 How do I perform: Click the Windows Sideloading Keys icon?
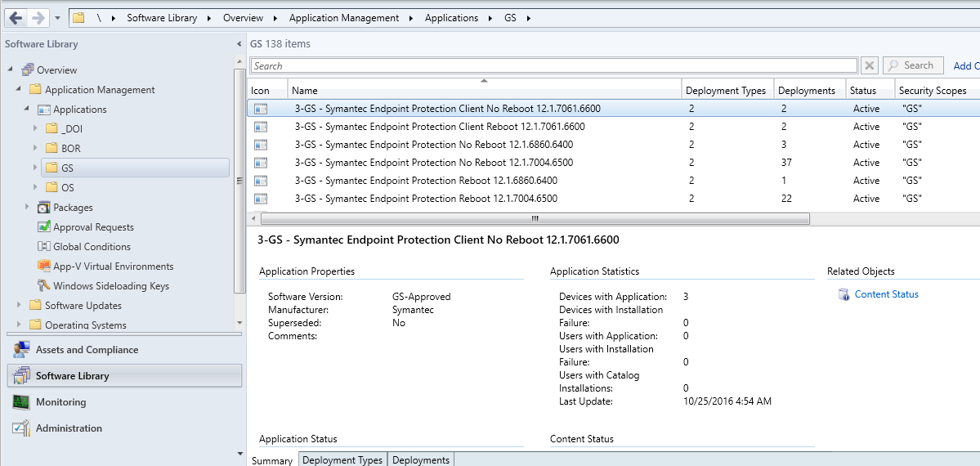[44, 286]
